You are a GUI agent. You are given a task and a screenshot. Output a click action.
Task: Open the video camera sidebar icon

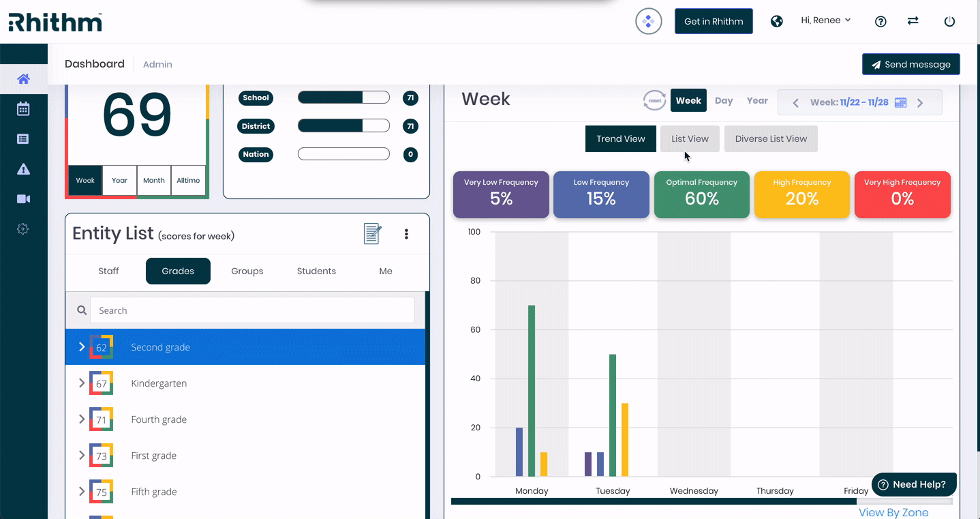click(x=23, y=199)
